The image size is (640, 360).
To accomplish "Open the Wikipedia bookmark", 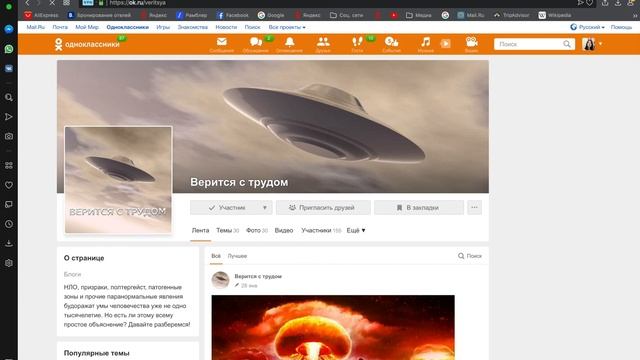I will (x=555, y=16).
